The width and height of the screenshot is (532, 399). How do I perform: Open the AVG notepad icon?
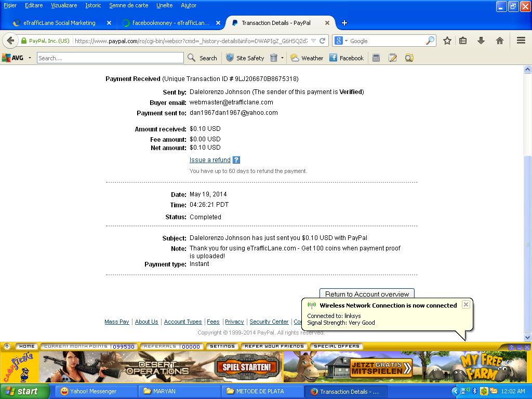(393, 58)
